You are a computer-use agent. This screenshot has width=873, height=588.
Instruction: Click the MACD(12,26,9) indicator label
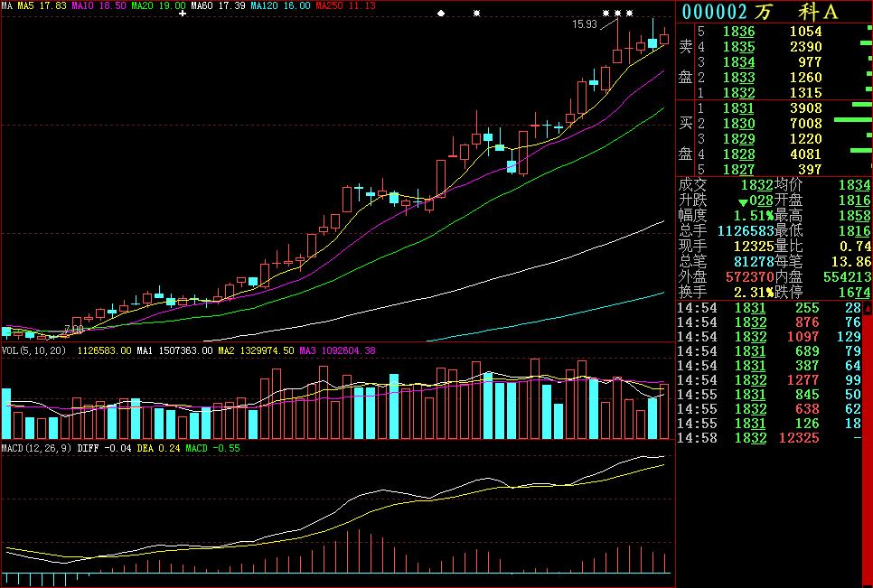coord(36,448)
